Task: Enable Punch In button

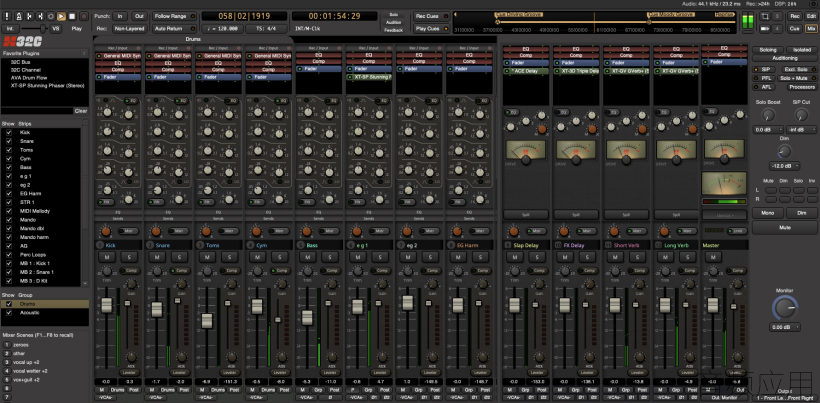Action: (120, 16)
